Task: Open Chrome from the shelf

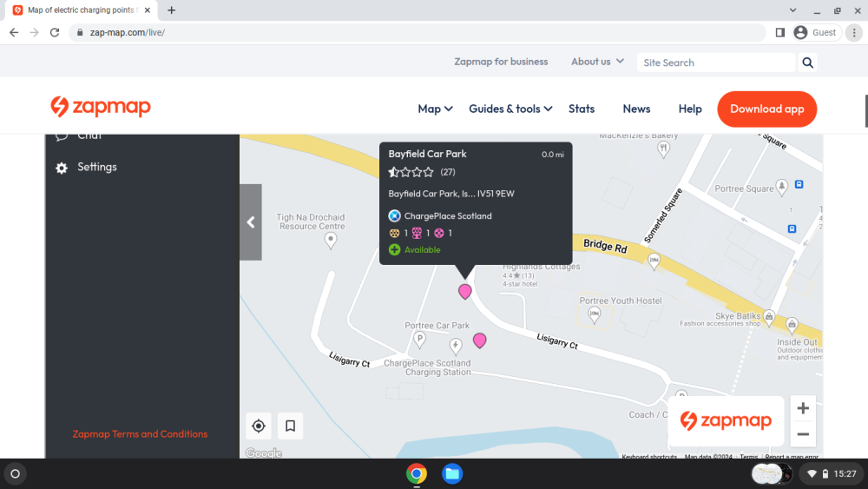Action: tap(417, 473)
